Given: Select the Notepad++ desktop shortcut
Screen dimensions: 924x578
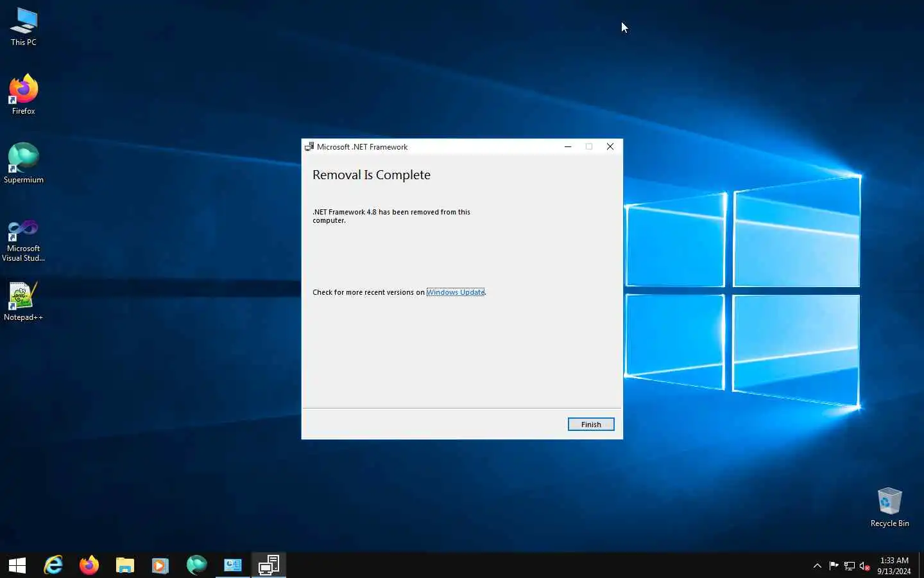Looking at the screenshot, I should pyautogui.click(x=24, y=301).
